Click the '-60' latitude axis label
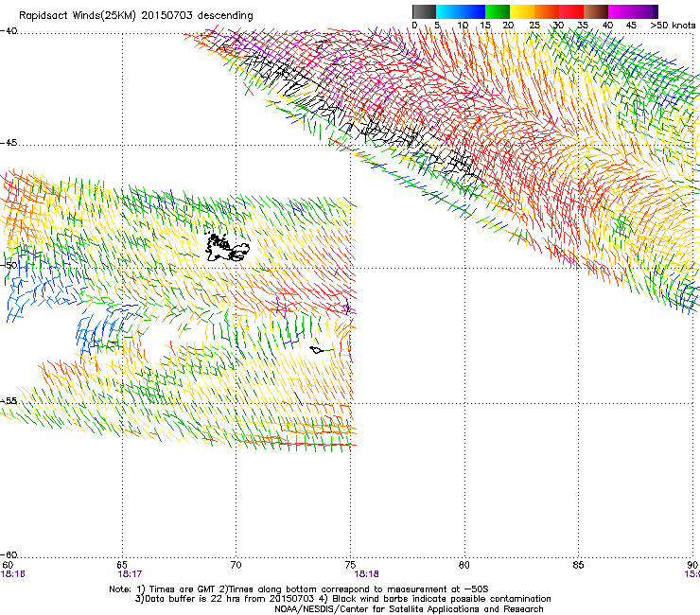The width and height of the screenshot is (700, 615). click(x=9, y=554)
